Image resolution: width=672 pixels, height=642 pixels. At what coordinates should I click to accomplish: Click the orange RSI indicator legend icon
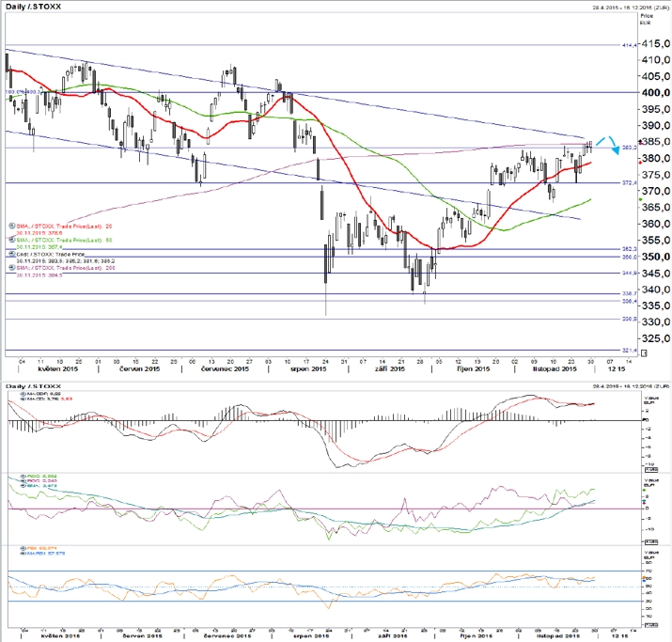pyautogui.click(x=23, y=548)
